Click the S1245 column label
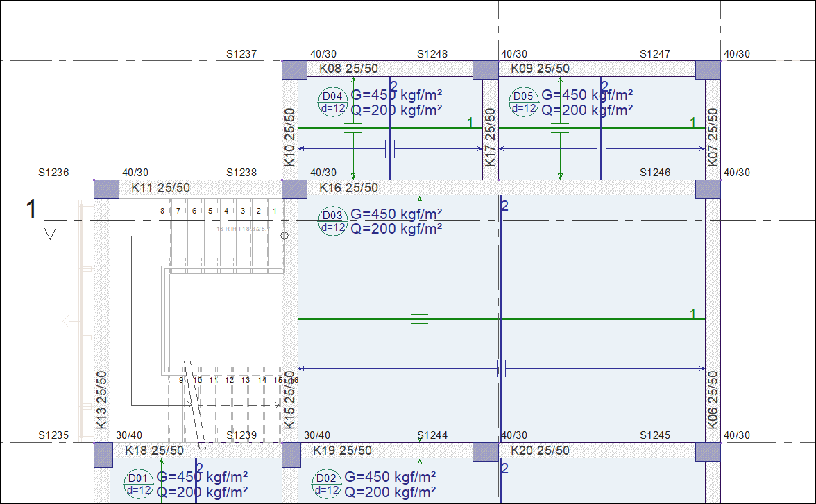The width and height of the screenshot is (816, 504). click(x=655, y=435)
